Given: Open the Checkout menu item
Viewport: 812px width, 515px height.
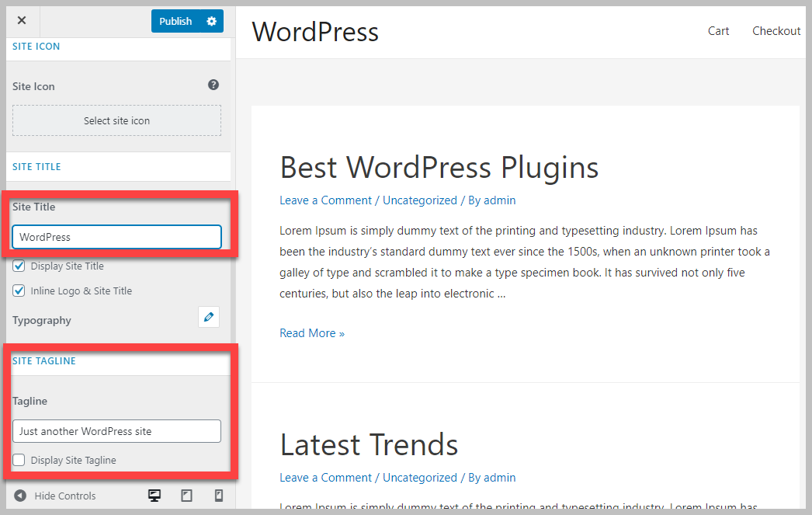Looking at the screenshot, I should 776,31.
